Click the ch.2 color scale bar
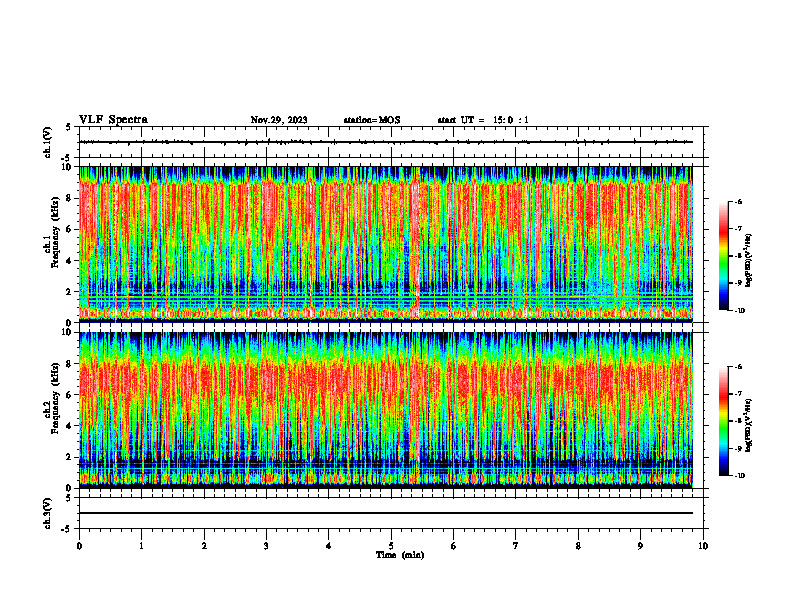Screen dimensions: 792x612 click(x=723, y=421)
